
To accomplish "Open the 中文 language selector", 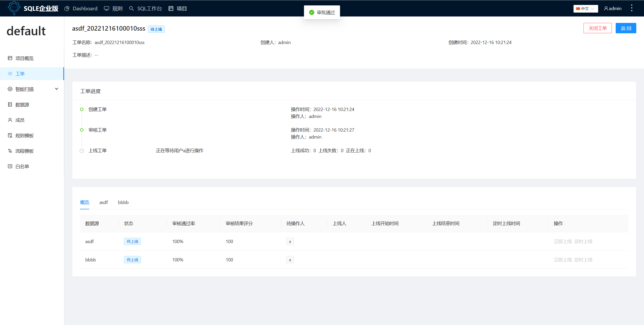I will coord(585,8).
